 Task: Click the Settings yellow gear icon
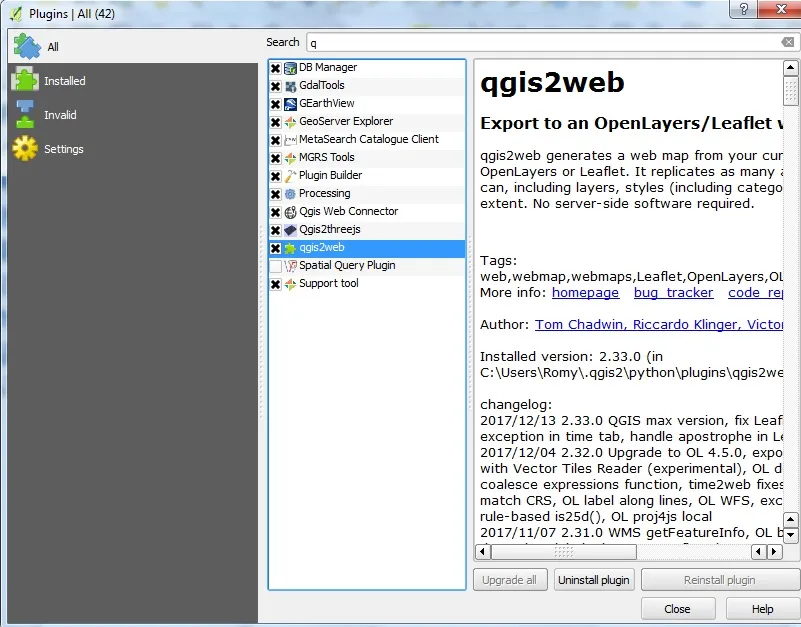tap(25, 149)
